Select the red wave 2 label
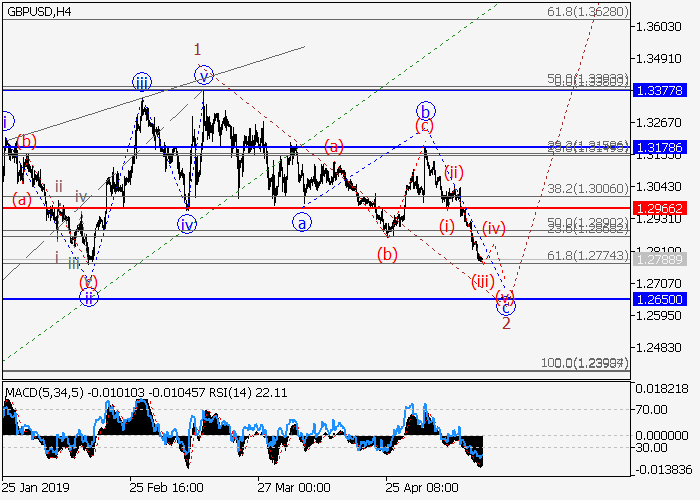Image resolution: width=700 pixels, height=500 pixels. [507, 324]
